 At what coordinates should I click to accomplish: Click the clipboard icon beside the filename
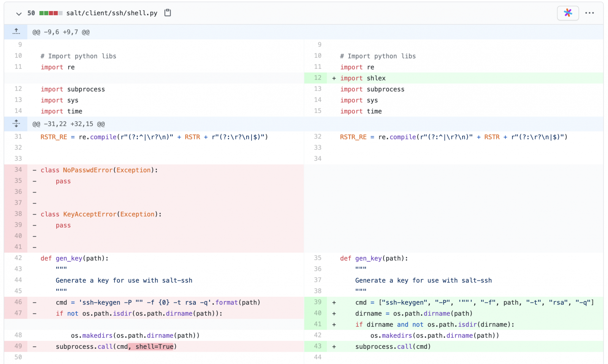pos(168,13)
